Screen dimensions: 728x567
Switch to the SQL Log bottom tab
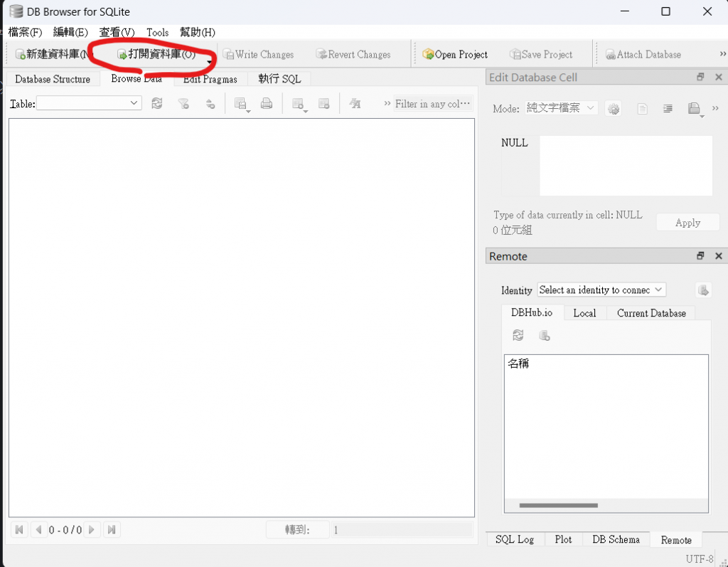[515, 539]
